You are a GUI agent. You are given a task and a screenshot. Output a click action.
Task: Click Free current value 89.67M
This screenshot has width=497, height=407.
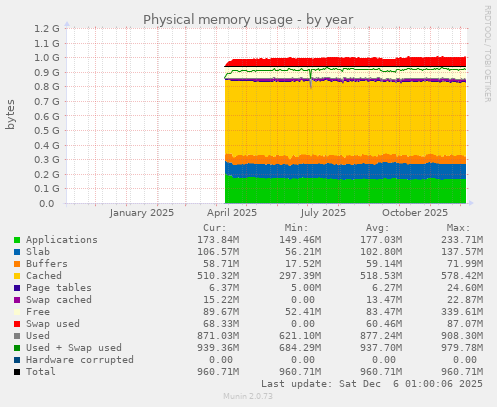[x=221, y=312]
